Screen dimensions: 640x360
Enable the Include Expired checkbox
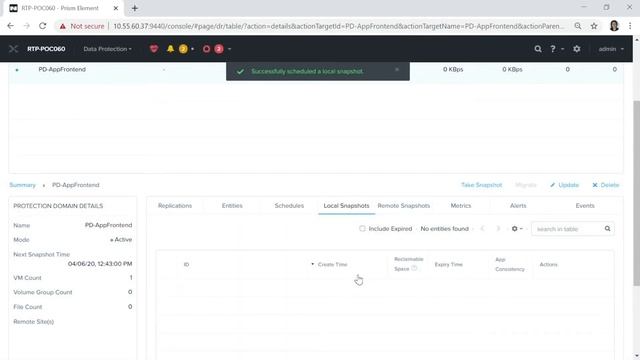(x=362, y=229)
